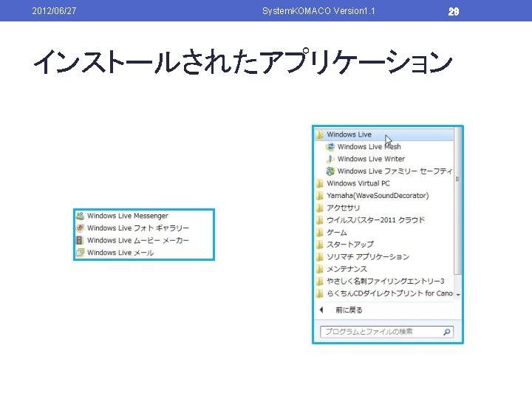The image size is (532, 399).
Task: Click the SystemKOMACO Version1.1 header text
Action: [318, 11]
